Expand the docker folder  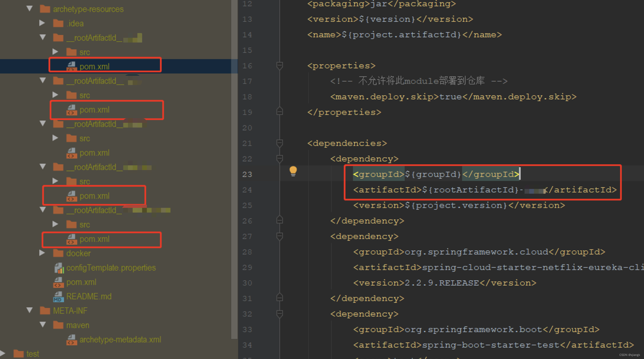(42, 253)
